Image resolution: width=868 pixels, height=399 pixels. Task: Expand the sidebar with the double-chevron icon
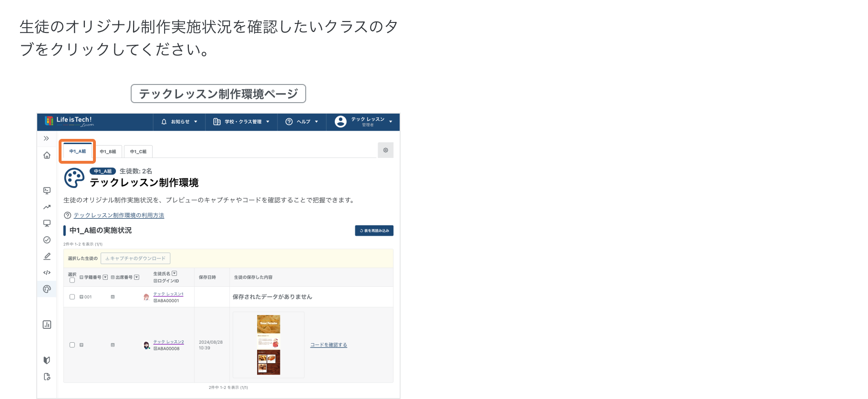click(x=46, y=138)
